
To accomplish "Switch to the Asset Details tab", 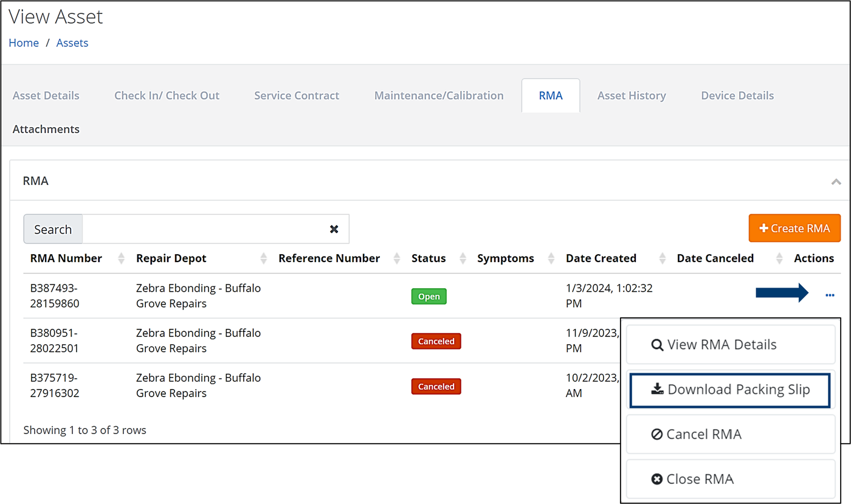I will (46, 95).
